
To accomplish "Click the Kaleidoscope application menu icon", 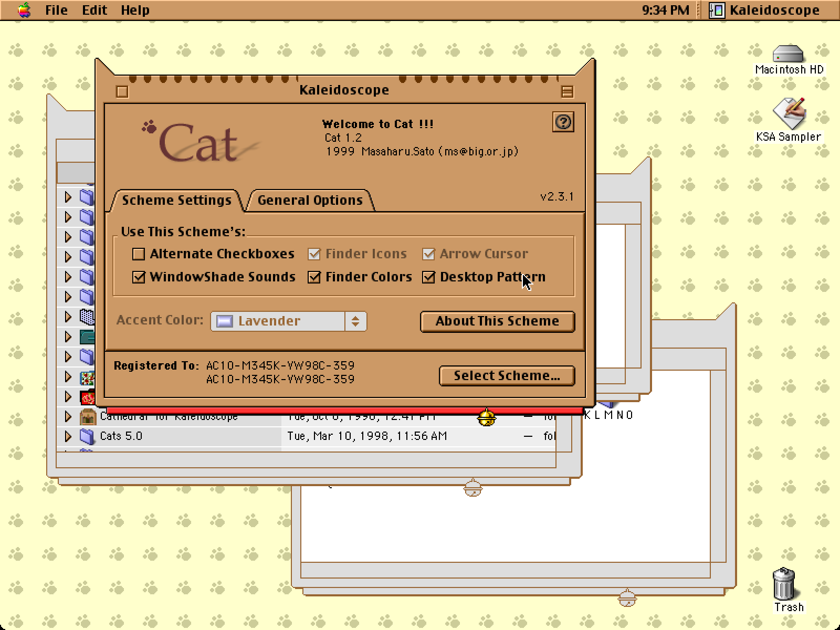I will pos(717,10).
